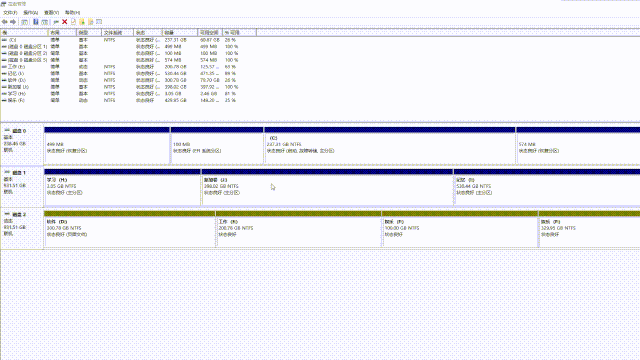The image size is (640, 360).
Task: Sort by the 文件系统 column header
Action: (x=118, y=32)
